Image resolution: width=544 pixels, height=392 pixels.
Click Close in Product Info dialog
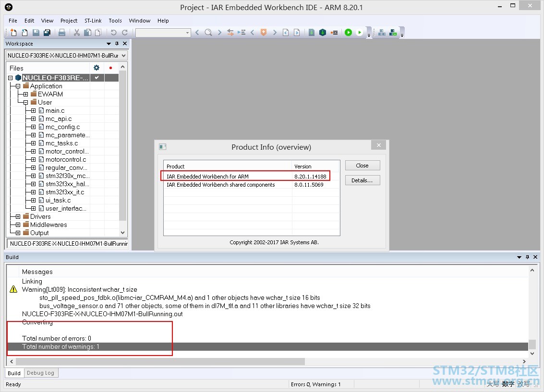click(362, 166)
